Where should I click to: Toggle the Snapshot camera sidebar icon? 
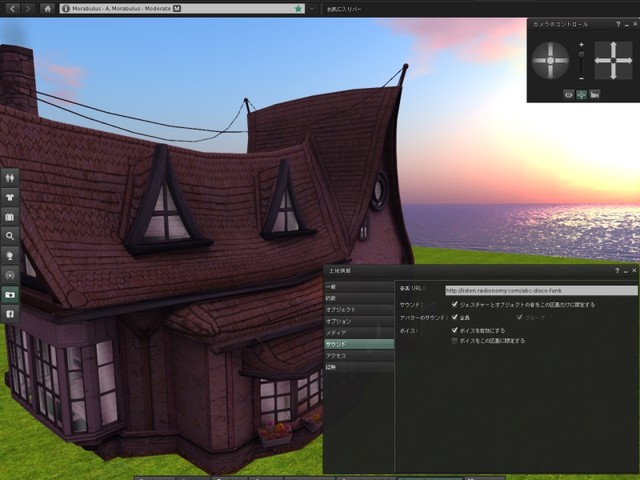10,294
